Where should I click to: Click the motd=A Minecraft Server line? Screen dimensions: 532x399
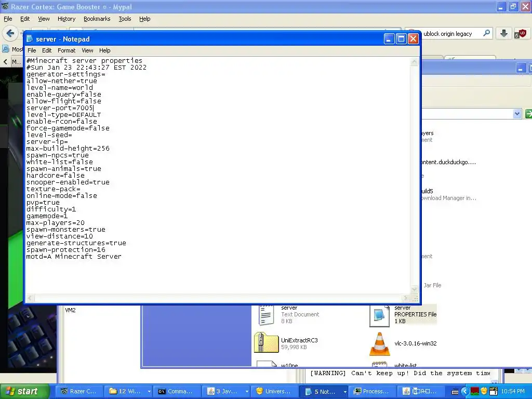point(74,257)
